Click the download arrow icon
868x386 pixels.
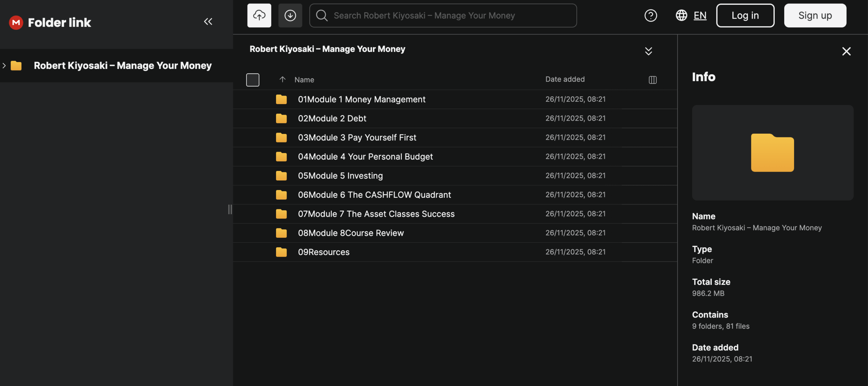pos(290,16)
